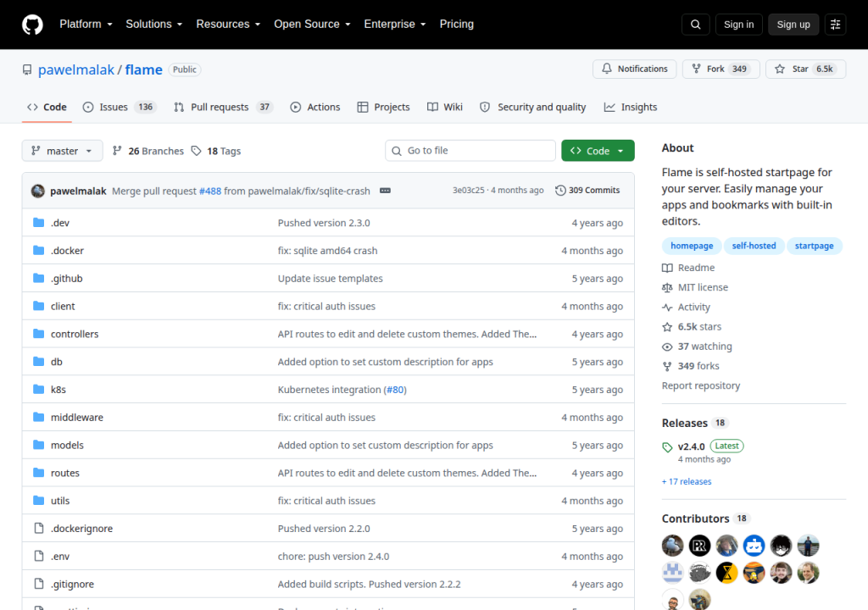Switch to the Pull requests tab
The image size is (868, 610).
(224, 108)
